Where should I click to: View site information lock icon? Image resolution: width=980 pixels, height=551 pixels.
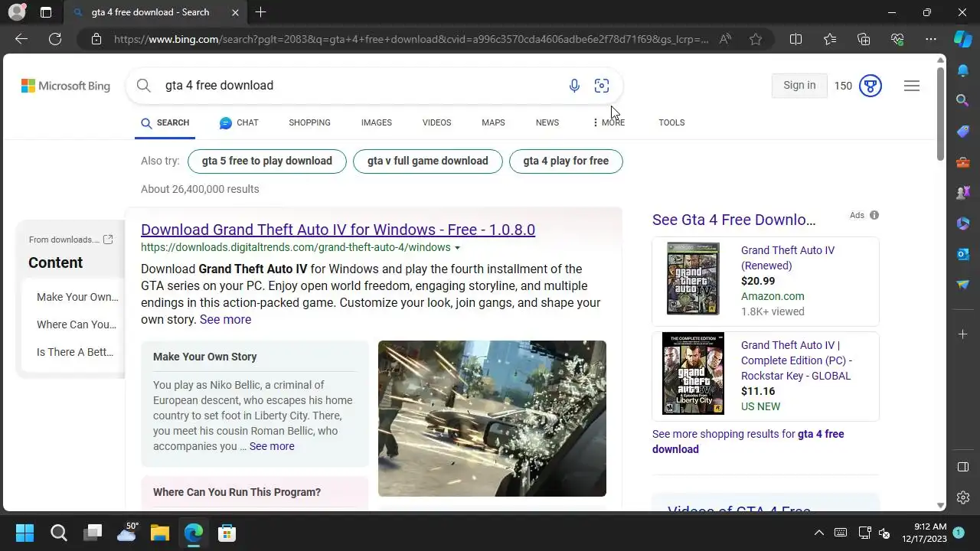coord(96,39)
